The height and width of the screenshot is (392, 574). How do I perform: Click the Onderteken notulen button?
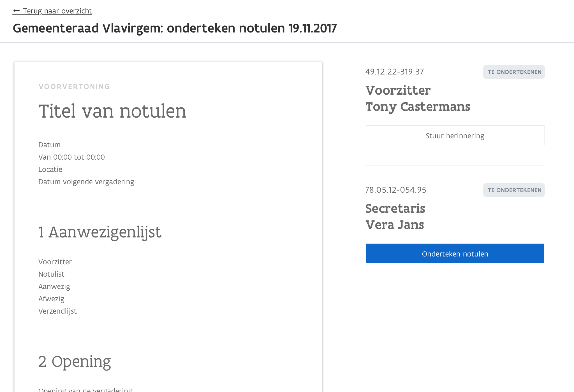click(x=455, y=254)
